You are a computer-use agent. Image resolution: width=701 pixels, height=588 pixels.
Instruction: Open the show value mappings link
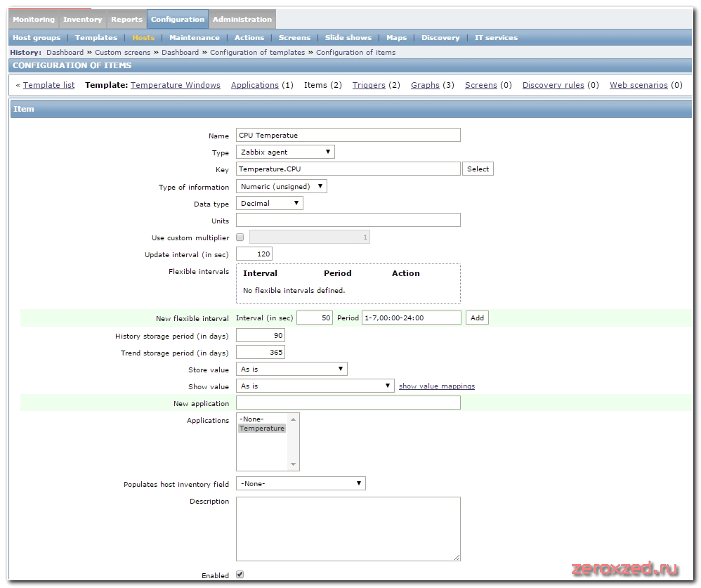coord(436,386)
